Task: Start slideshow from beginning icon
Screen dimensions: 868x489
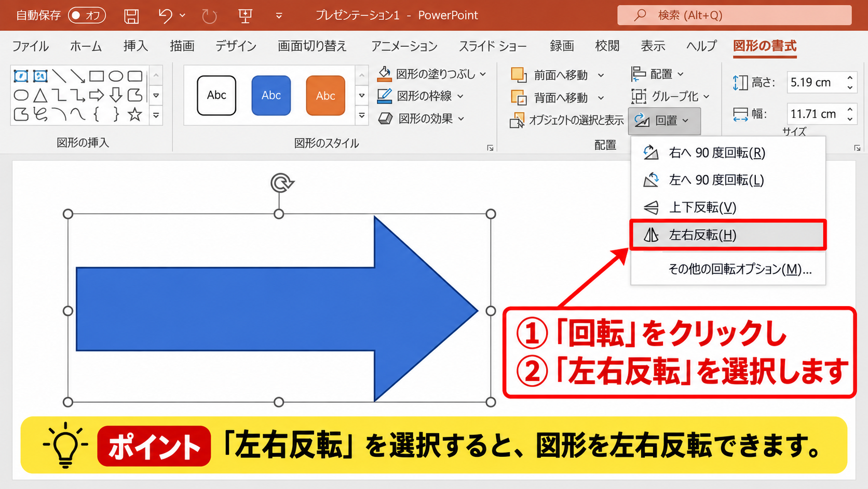Action: click(x=245, y=16)
